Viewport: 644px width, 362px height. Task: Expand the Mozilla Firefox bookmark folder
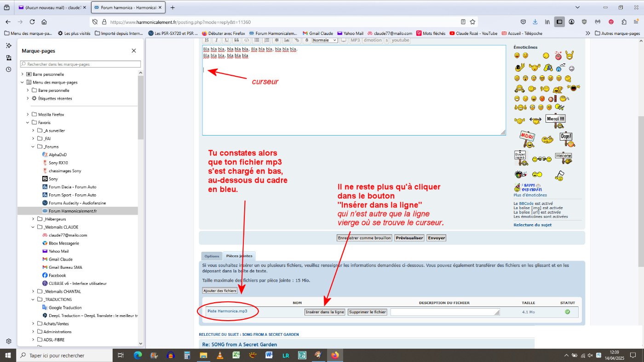[x=28, y=114]
